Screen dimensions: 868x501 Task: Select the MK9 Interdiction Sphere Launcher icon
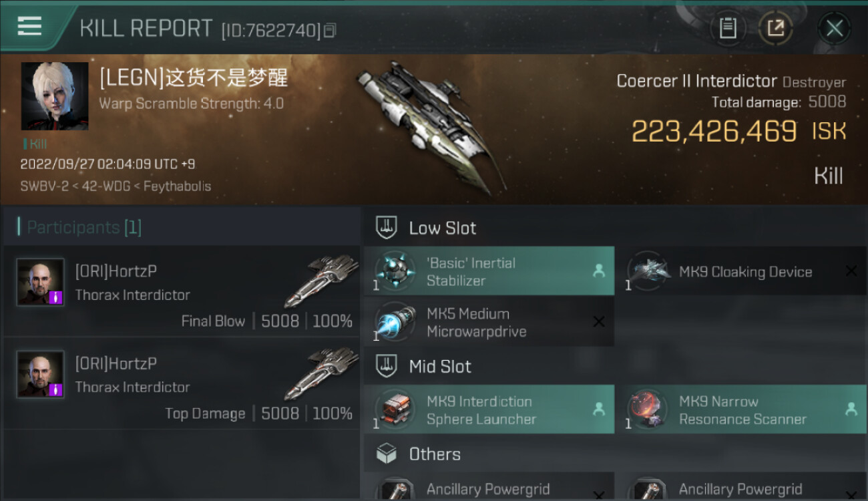(x=395, y=409)
